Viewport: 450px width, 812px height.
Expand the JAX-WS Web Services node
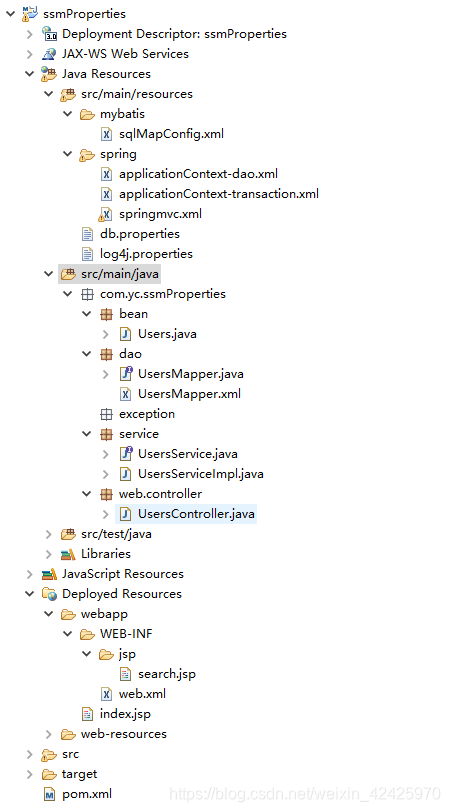click(30, 54)
